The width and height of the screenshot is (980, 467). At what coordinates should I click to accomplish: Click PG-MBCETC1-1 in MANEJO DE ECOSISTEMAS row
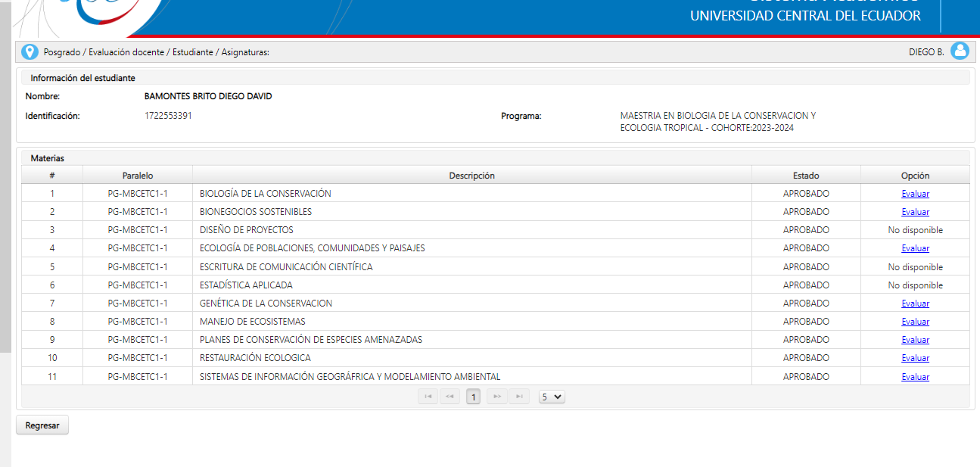(138, 322)
